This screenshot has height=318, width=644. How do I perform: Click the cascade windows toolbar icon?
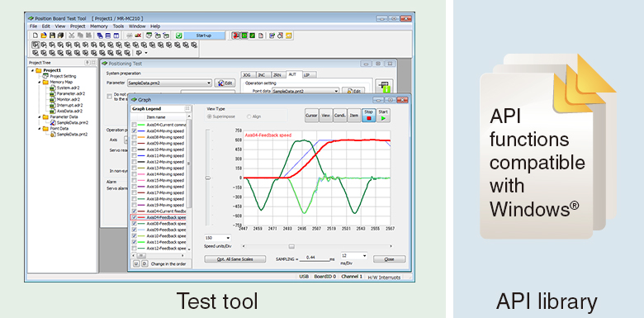point(99,36)
